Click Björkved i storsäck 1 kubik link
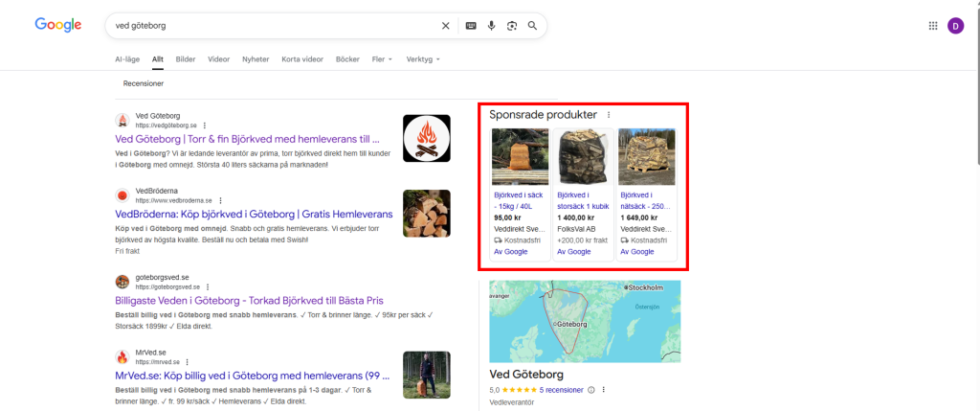The width and height of the screenshot is (980, 411). click(583, 200)
